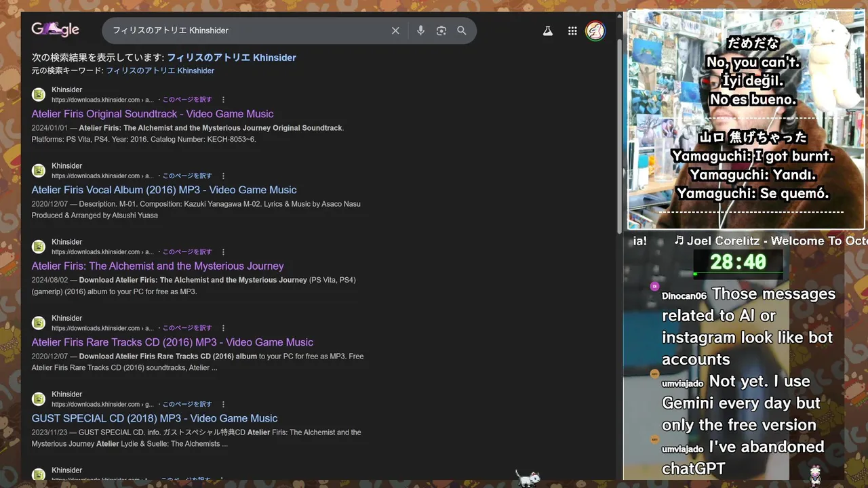The height and width of the screenshot is (488, 868).
Task: Click the Joel Corelitz now-playing song ticker
Action: pyautogui.click(x=770, y=241)
